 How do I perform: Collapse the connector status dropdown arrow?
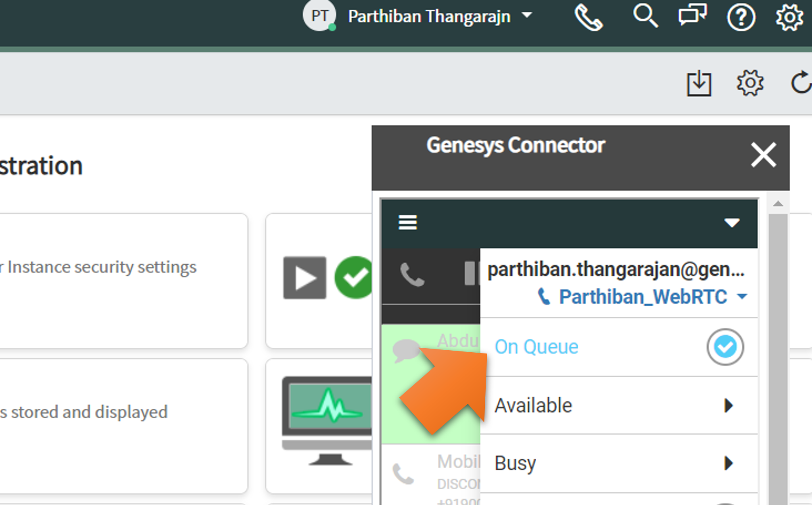pos(731,222)
